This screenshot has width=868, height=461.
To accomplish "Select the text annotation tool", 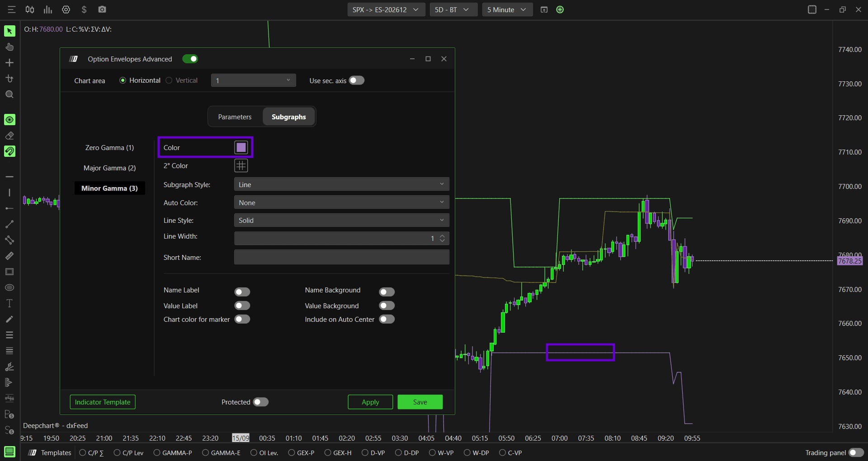I will pos(9,303).
